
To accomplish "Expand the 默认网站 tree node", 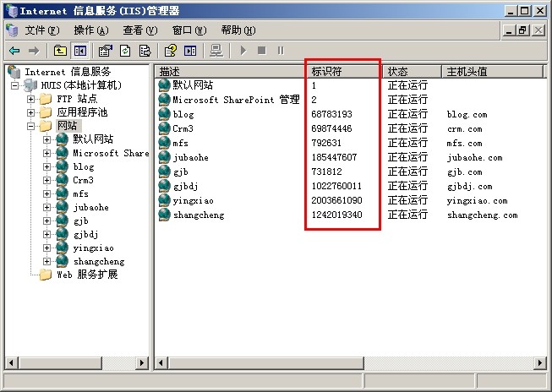I will coord(46,139).
